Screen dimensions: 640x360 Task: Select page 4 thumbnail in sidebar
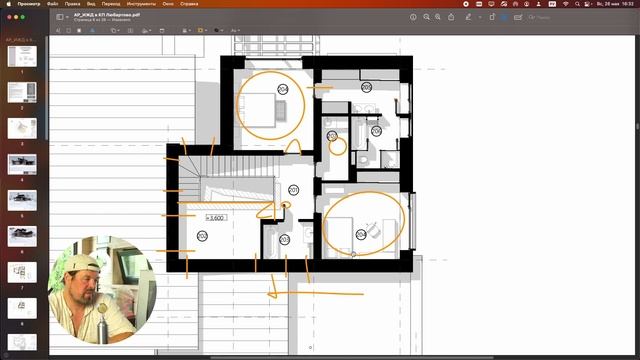tap(22, 164)
